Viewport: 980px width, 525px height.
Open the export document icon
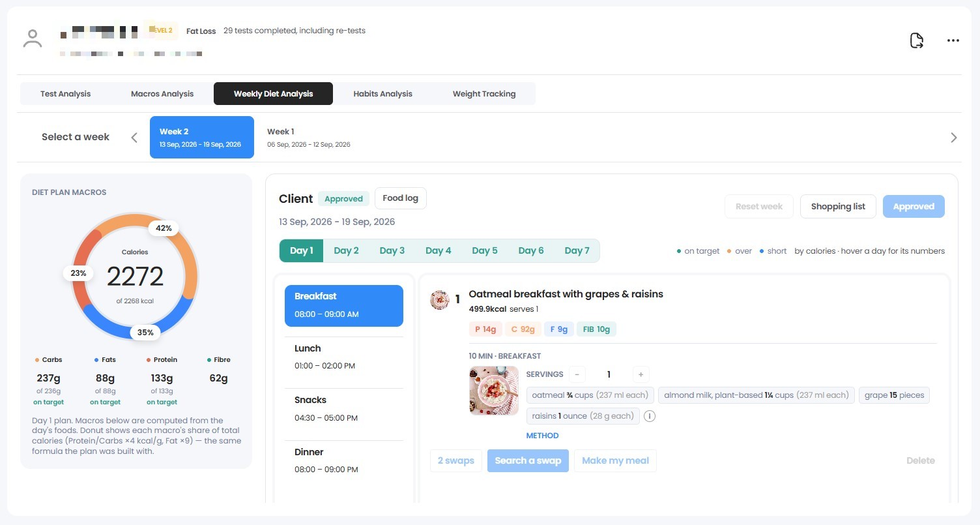[x=916, y=40]
